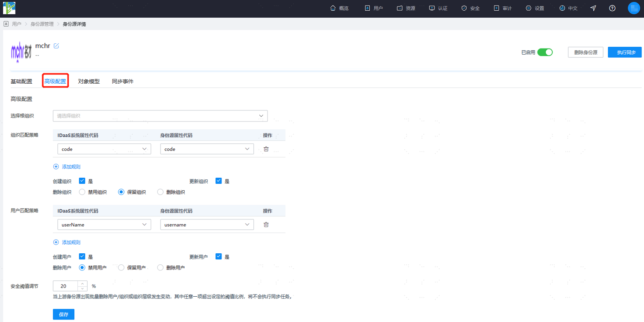
Task: Go to 用户 in the breadcrumb
Action: click(x=17, y=24)
